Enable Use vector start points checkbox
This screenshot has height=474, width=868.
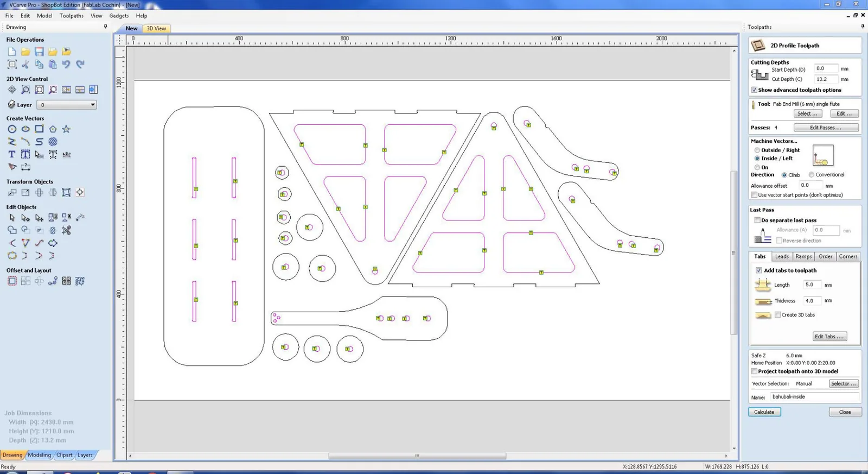754,195
